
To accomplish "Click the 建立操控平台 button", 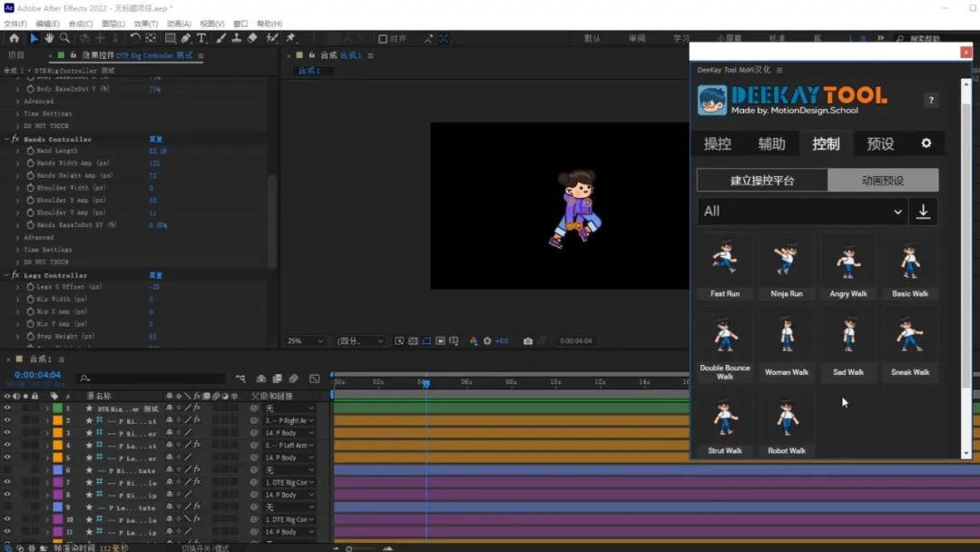I will (x=762, y=181).
